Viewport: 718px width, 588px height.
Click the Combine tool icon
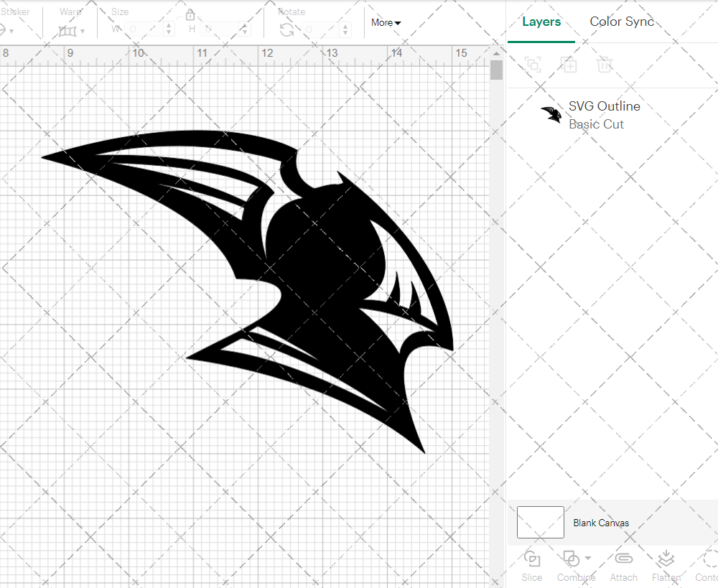click(x=572, y=559)
